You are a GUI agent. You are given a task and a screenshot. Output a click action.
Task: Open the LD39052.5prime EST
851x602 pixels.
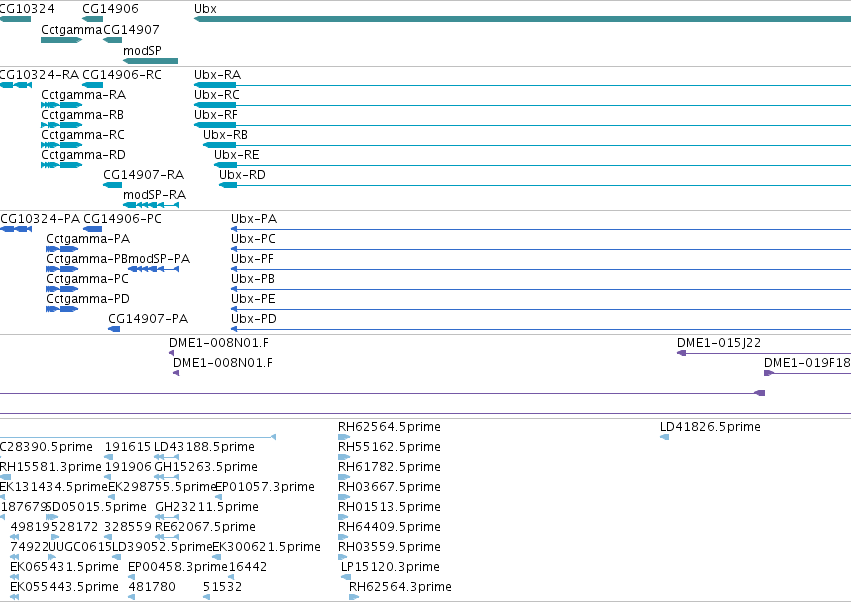[116, 557]
